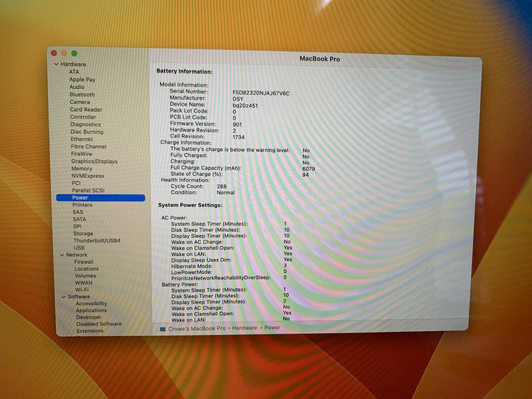Click State of Charge value 94
This screenshot has width=532, height=399.
pos(305,175)
